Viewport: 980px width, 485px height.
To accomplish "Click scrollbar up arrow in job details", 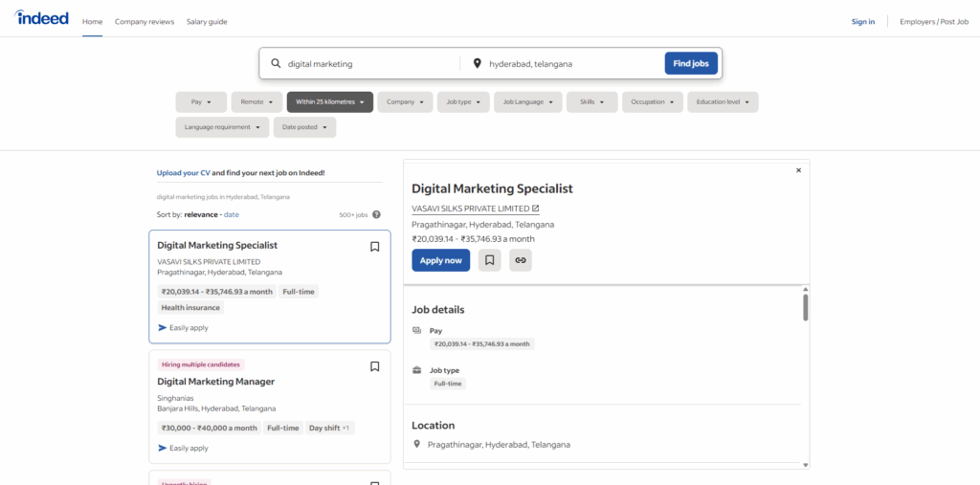I will click(x=806, y=289).
